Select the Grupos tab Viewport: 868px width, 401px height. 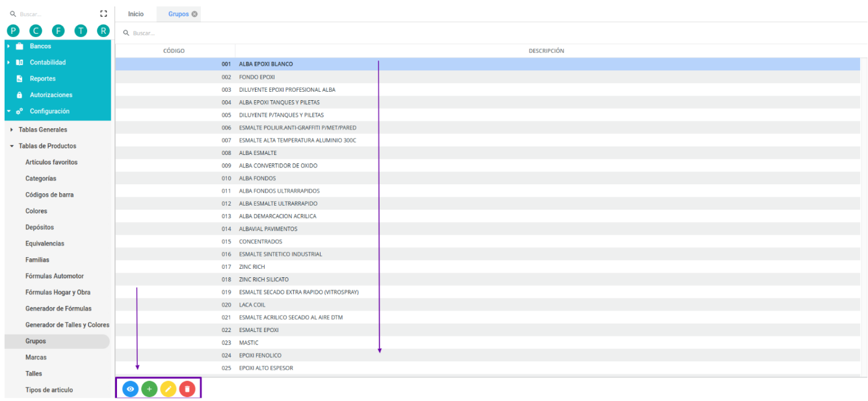(x=178, y=14)
